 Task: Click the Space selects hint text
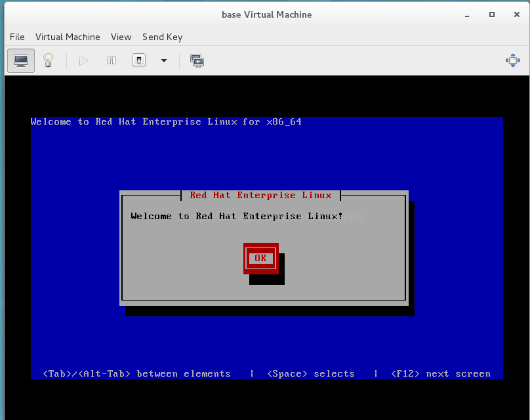tap(311, 373)
